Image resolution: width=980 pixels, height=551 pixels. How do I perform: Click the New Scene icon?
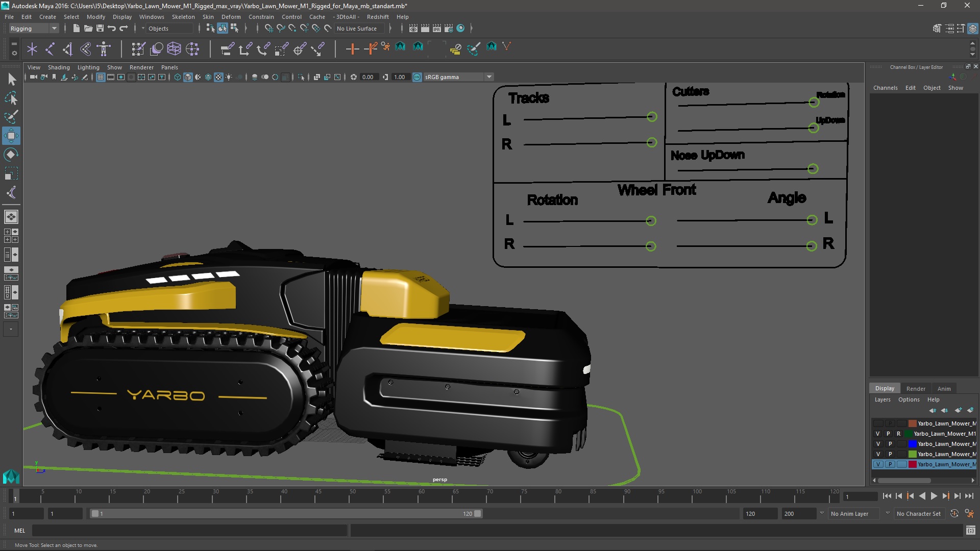[x=76, y=29]
